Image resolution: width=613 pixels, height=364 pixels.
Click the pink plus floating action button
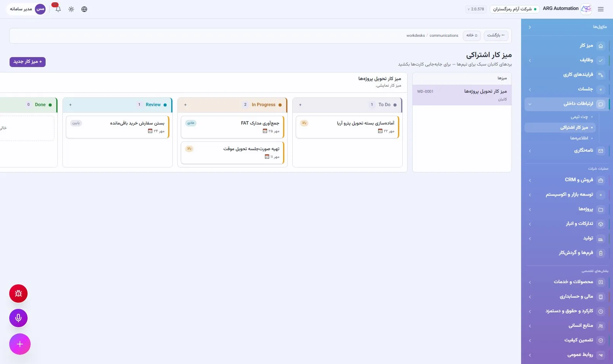[x=20, y=344]
